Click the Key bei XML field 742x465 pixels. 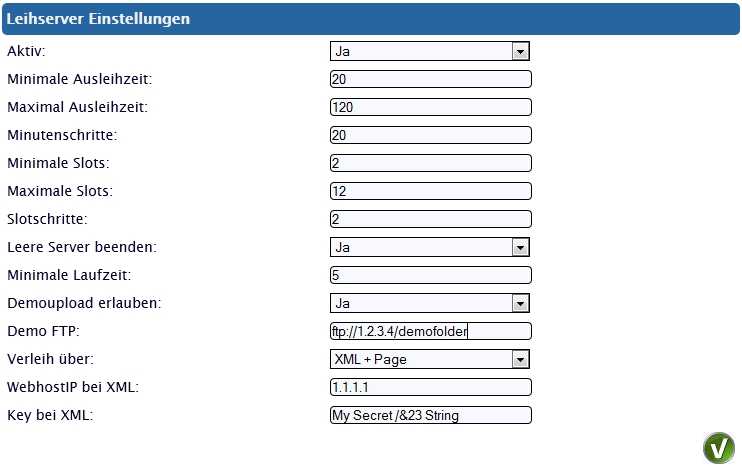coord(431,415)
